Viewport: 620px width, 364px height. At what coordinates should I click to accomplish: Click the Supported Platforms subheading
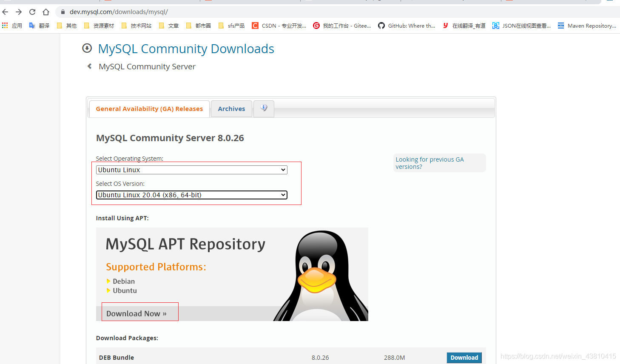156,267
